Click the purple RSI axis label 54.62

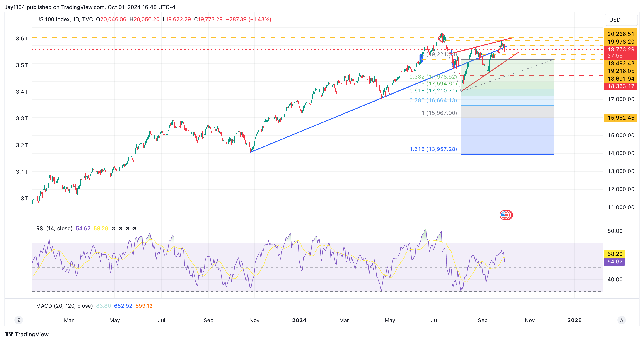[x=614, y=261]
